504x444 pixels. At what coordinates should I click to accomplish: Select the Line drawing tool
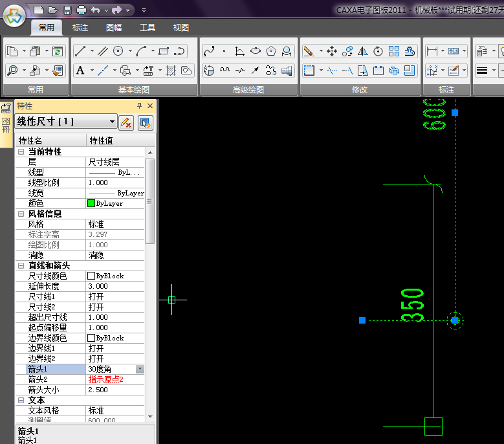(80, 51)
